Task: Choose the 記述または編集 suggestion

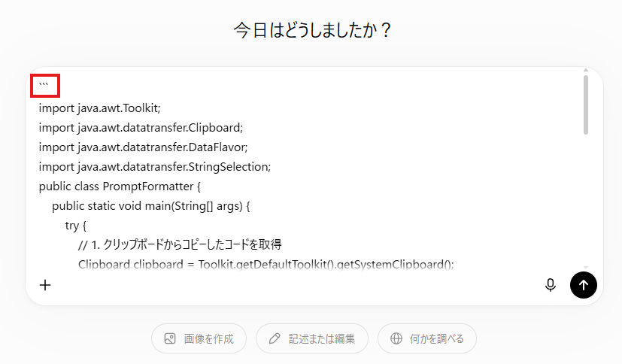Action: coord(312,338)
